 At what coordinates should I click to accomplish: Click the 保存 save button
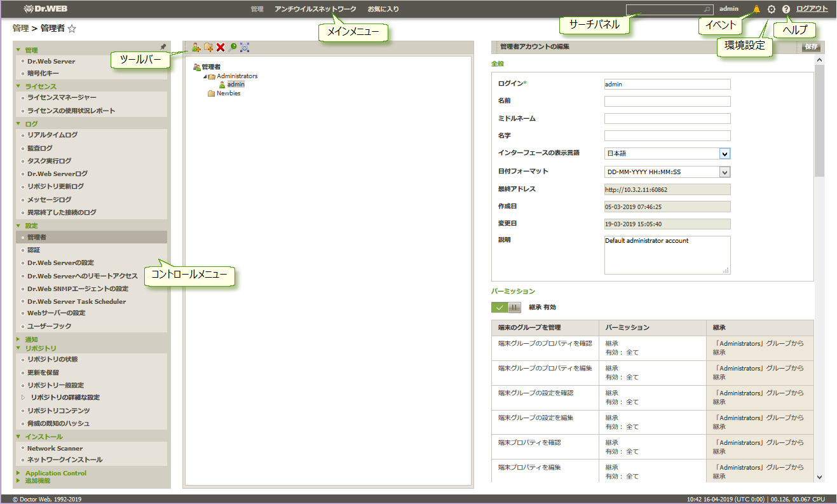point(810,47)
